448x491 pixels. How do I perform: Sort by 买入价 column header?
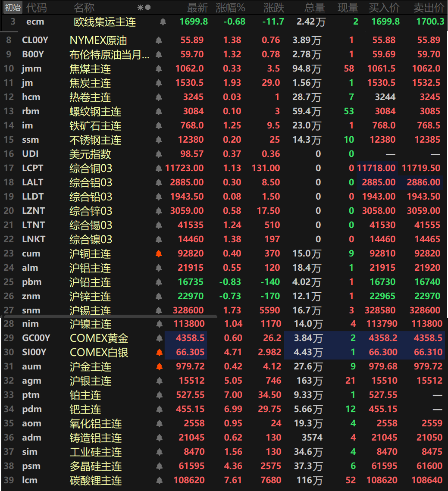coord(384,8)
